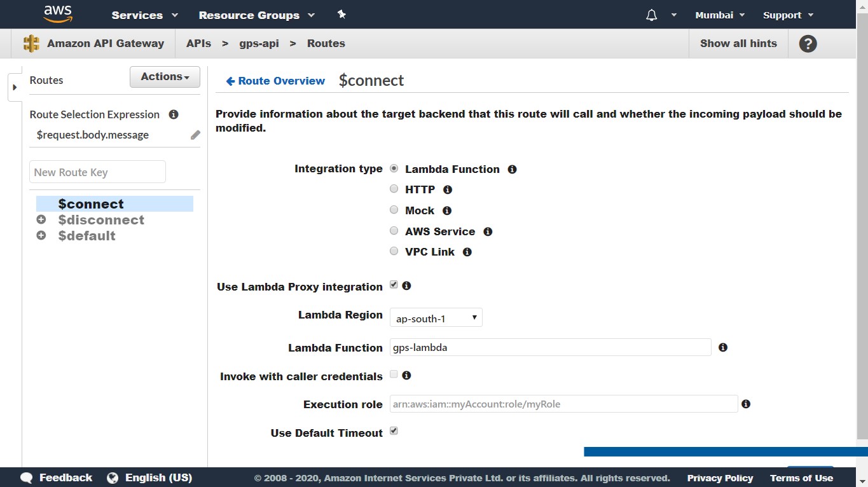Show info icon next to gps-lambda field
Viewport: 868px width, 487px height.
(x=722, y=347)
